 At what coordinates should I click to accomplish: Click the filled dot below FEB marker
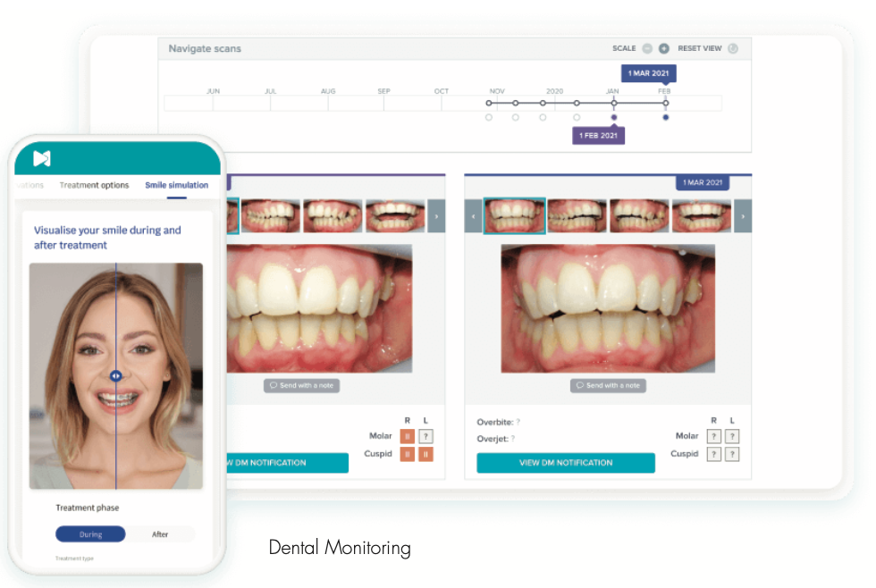[x=665, y=117]
